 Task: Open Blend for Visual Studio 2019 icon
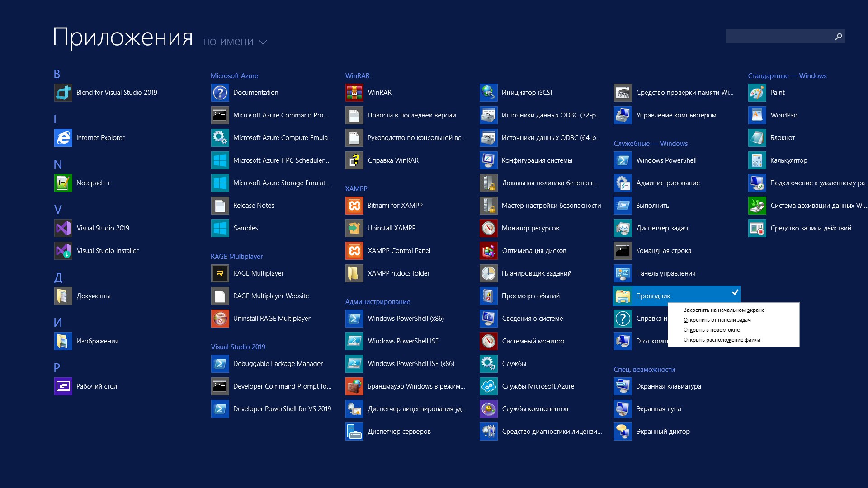(63, 93)
